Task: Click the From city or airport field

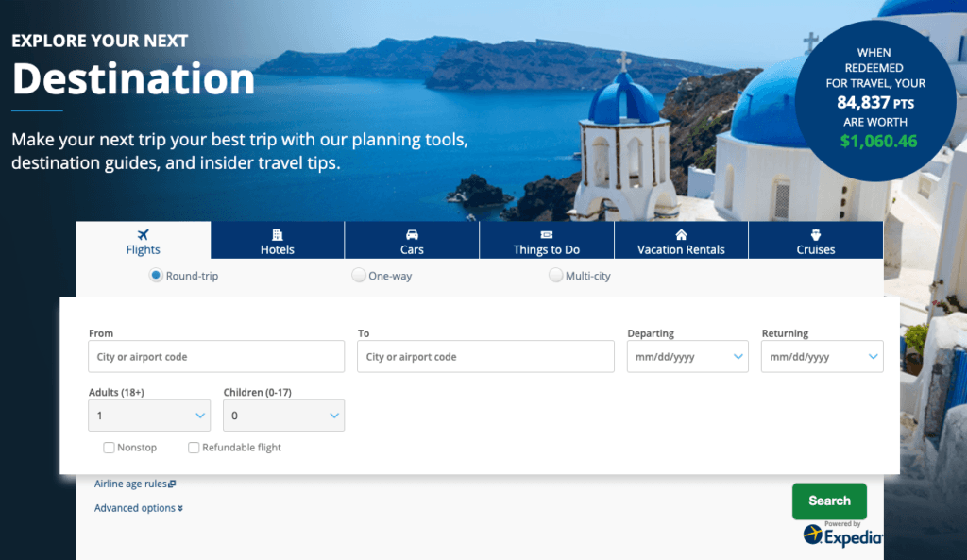Action: click(216, 356)
